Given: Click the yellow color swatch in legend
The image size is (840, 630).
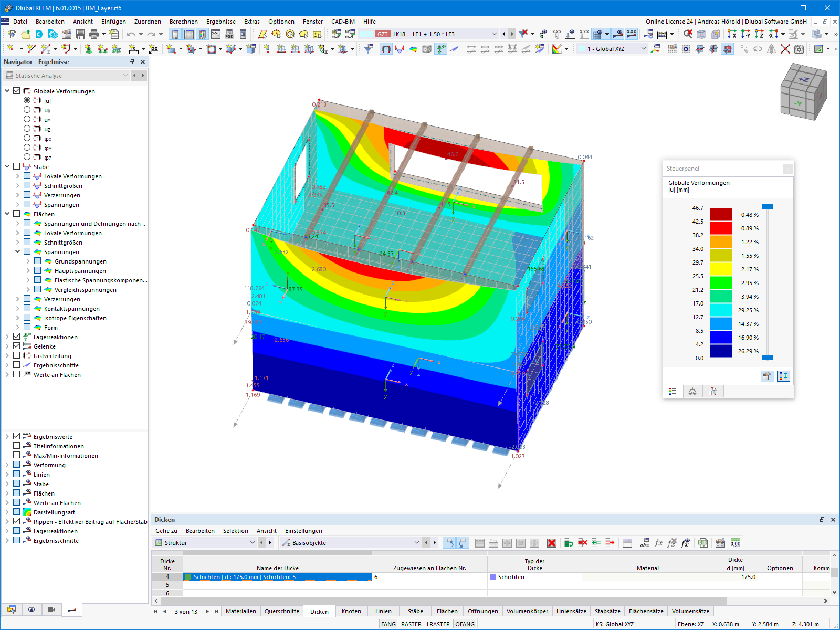Looking at the screenshot, I should 721,269.
